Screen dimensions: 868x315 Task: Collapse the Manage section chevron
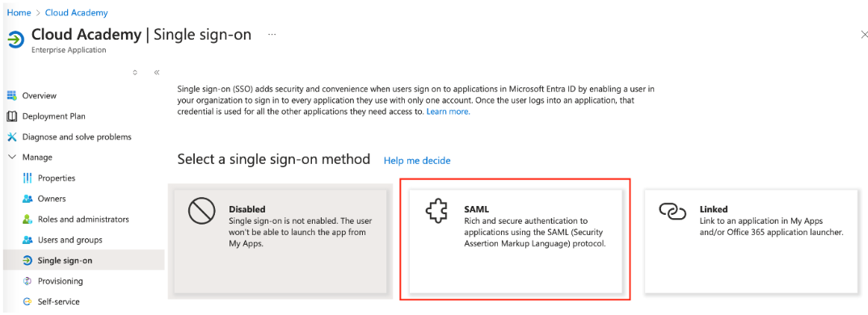click(11, 157)
